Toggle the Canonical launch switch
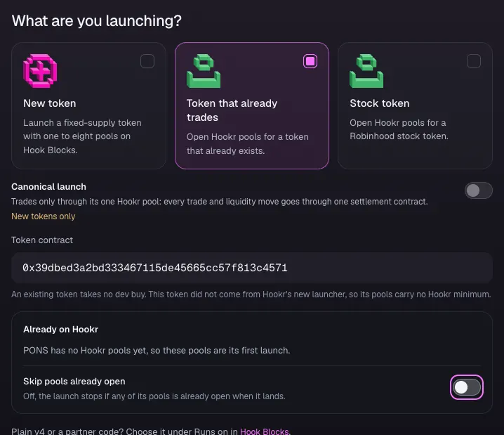Image resolution: width=504 pixels, height=435 pixels. [x=479, y=190]
